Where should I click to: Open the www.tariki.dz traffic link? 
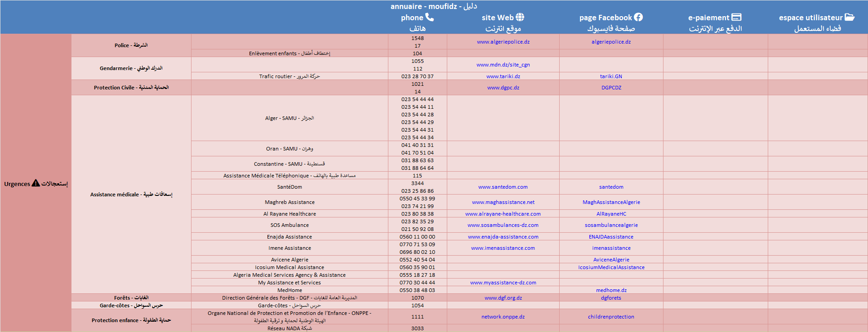click(x=503, y=76)
